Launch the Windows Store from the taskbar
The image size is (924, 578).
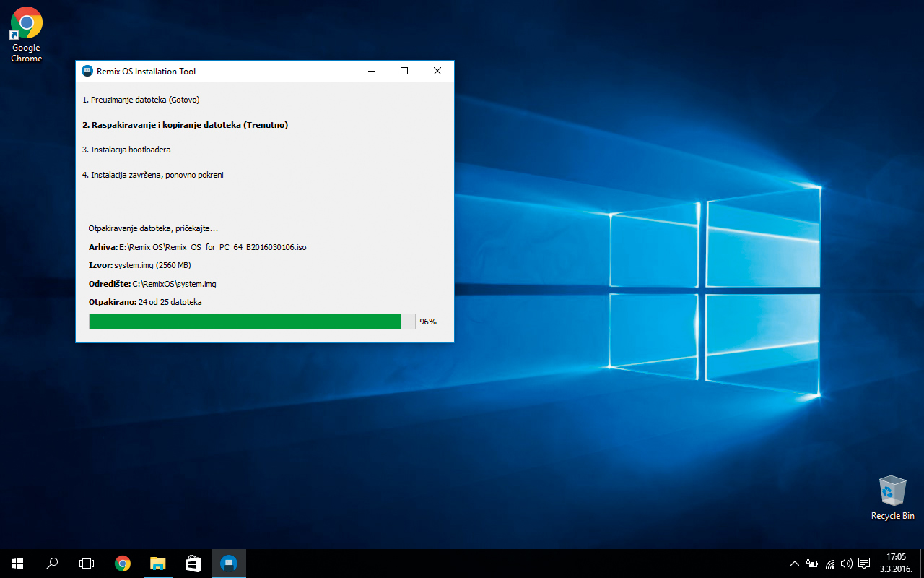[193, 563]
